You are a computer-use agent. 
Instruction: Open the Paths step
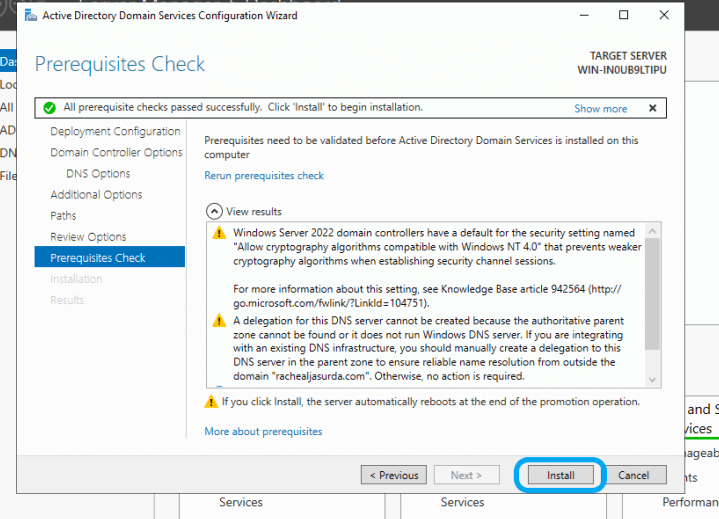pos(63,215)
